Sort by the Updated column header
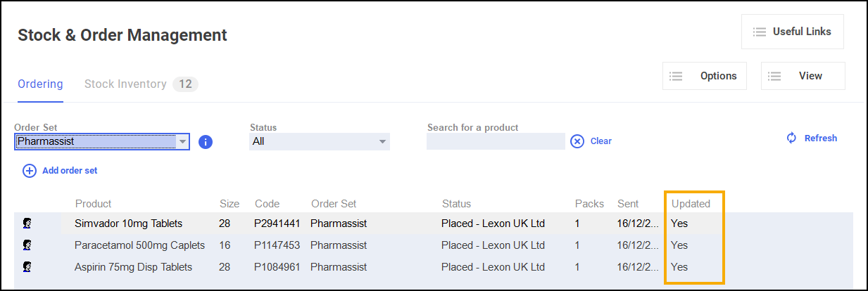 (x=691, y=204)
